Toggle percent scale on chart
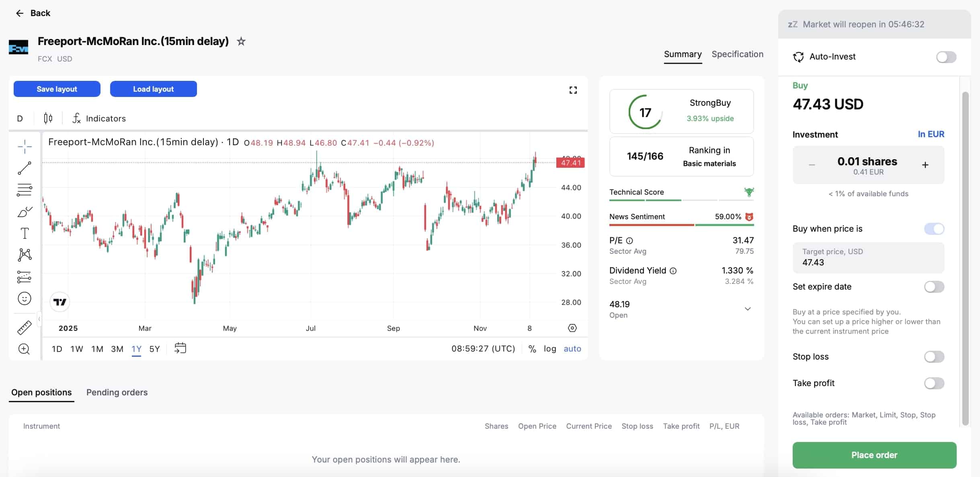This screenshot has height=477, width=980. pos(532,349)
